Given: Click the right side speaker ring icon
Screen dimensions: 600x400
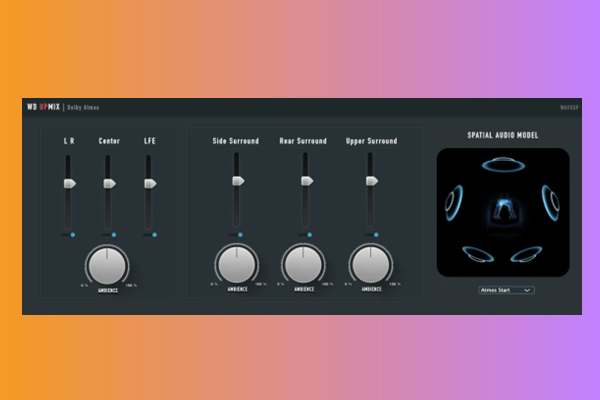Looking at the screenshot, I should tap(551, 203).
